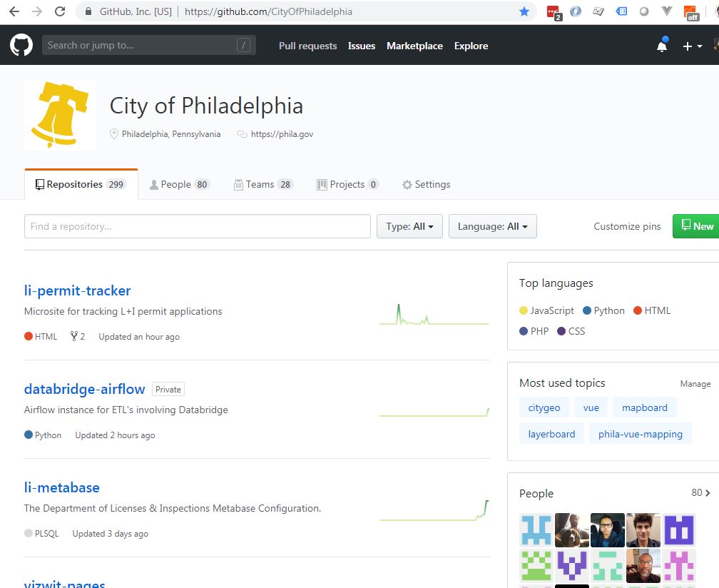Click the GitHub octocat logo

(21, 46)
